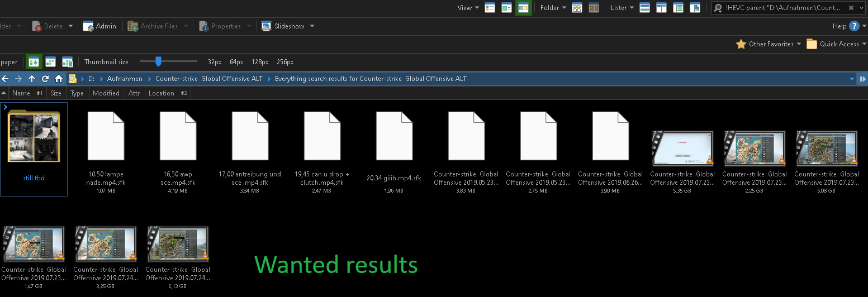
Task: Expand the Archive Files dropdown arrow
Action: 186,26
